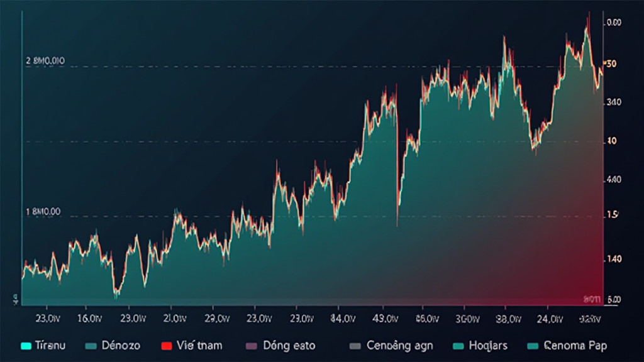
Task: Select the 49.0W x-axis tick label
Action: point(386,319)
